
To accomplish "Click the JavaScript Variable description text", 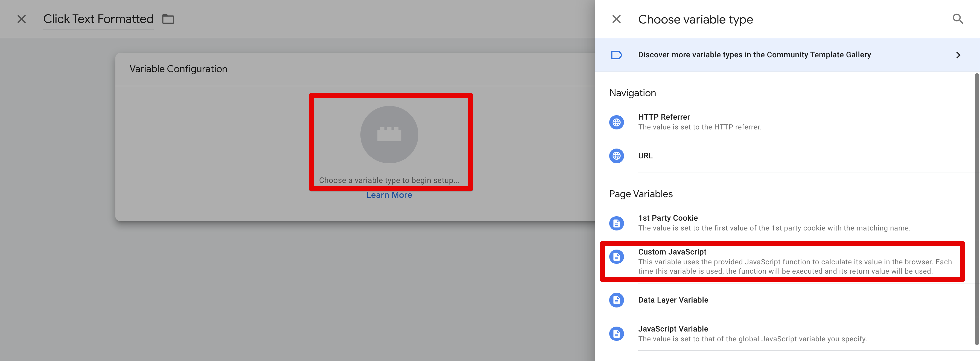I will click(752, 339).
